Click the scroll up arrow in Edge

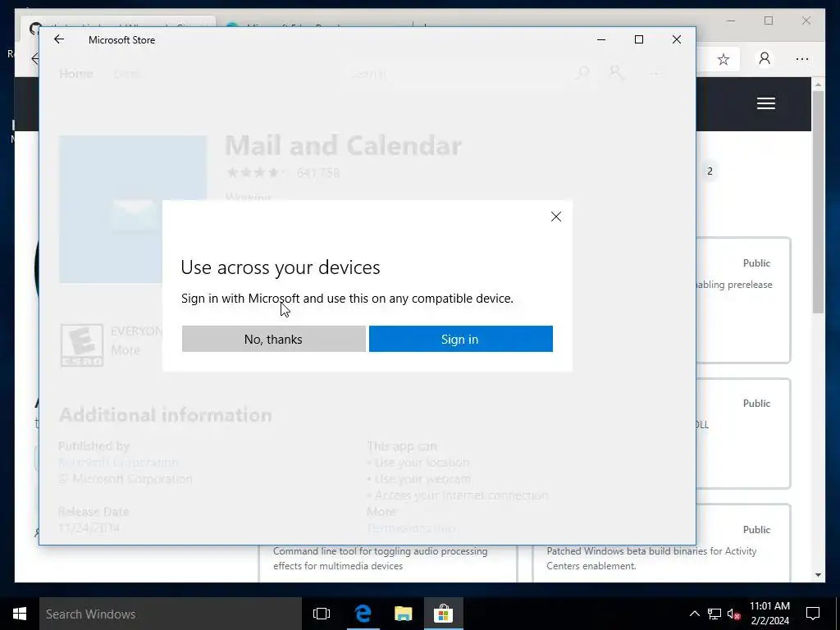coord(818,84)
